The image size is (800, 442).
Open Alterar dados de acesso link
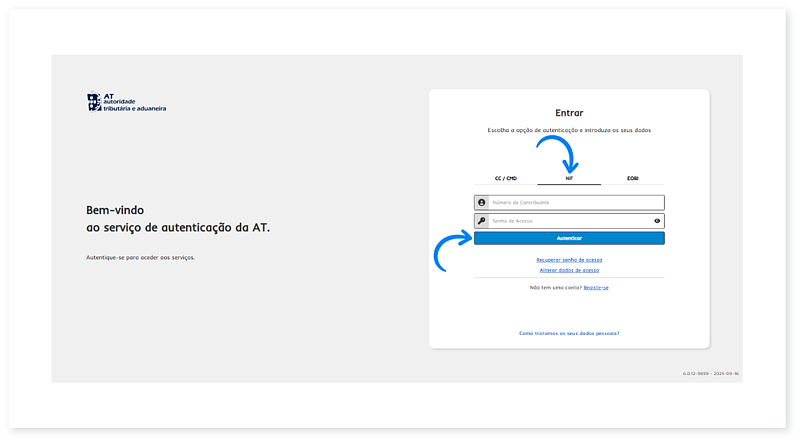click(569, 270)
